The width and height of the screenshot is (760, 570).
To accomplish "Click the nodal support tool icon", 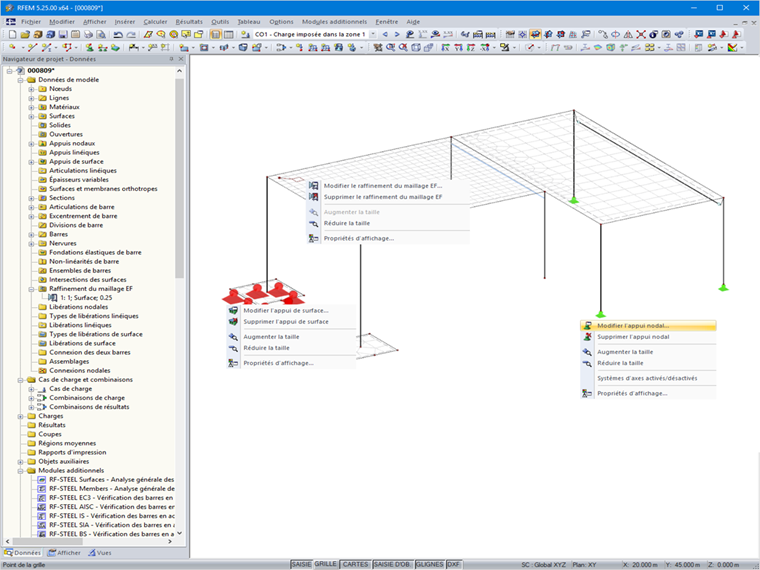I will coord(89,47).
